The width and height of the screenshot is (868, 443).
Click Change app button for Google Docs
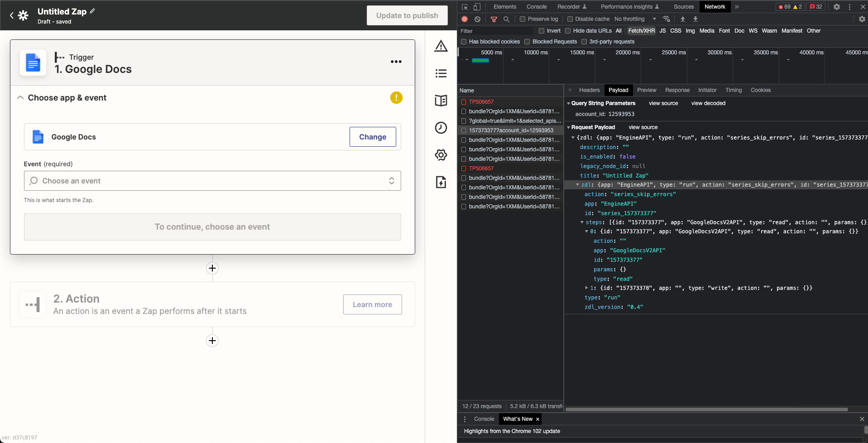373,137
